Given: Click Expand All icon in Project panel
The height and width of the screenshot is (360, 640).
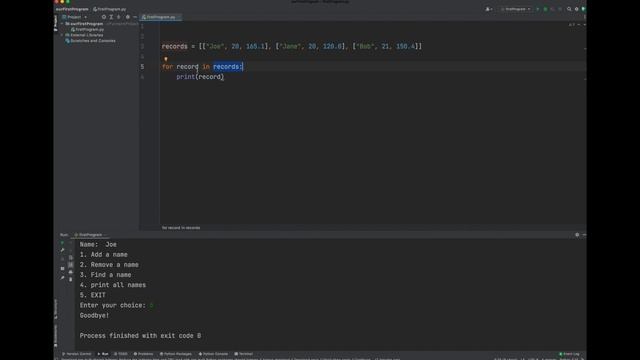Looking at the screenshot, I should click(x=111, y=17).
